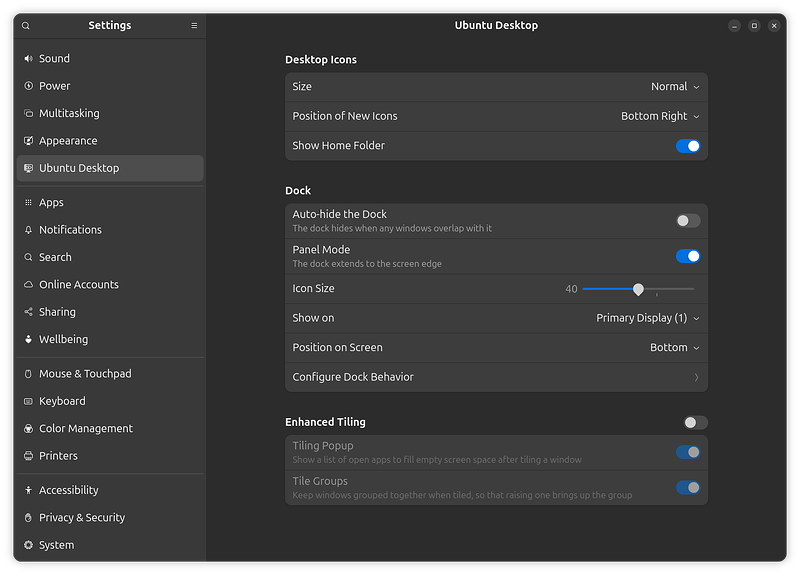Disable the Panel Mode switch

688,256
